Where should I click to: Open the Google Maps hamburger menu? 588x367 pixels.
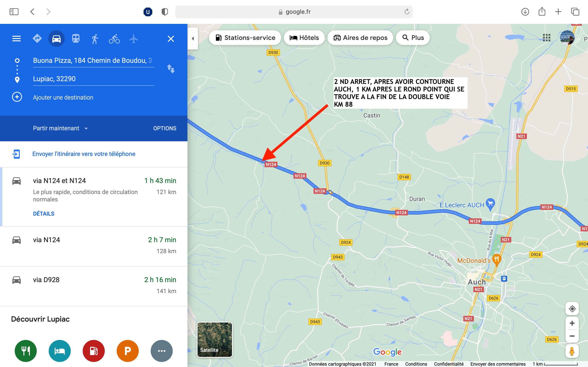(17, 39)
